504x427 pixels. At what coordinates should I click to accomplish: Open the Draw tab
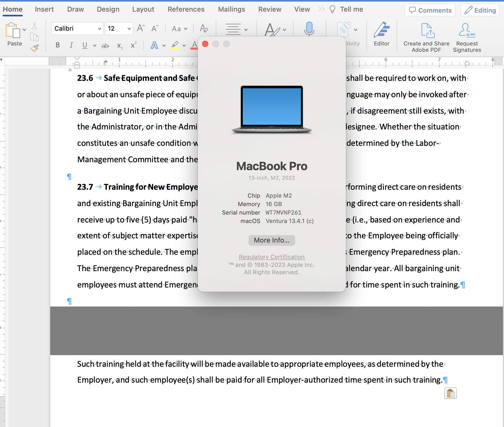(75, 9)
